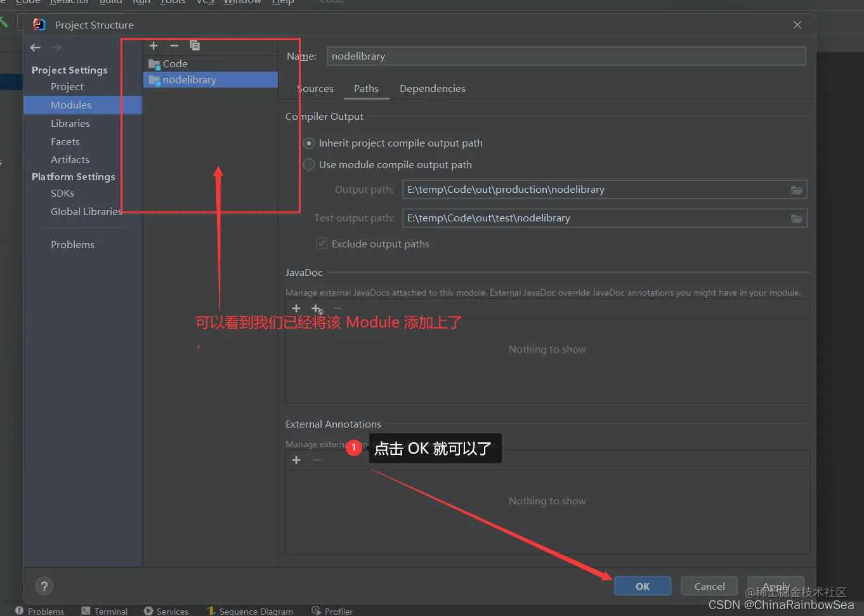
Task: Add a new module with the plus icon
Action: pos(154,46)
